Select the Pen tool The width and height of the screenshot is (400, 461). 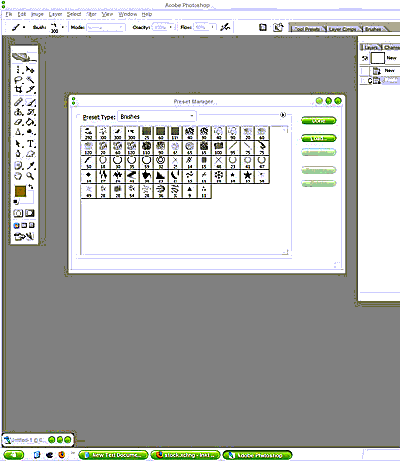click(x=18, y=154)
